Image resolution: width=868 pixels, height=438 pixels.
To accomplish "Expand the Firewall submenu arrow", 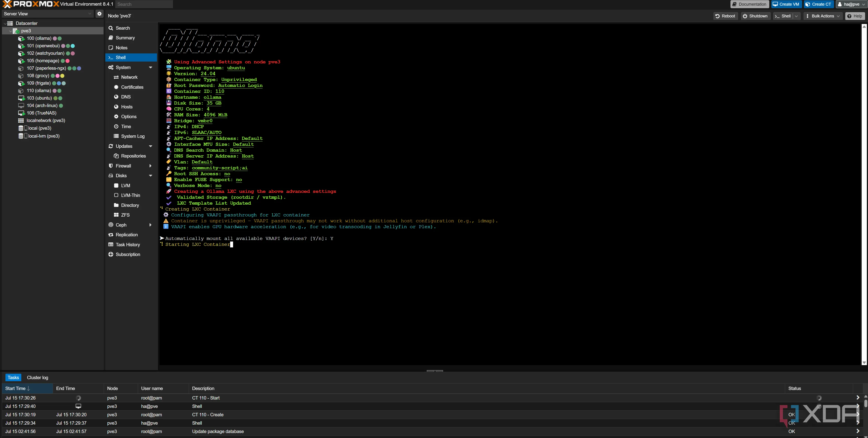I will (151, 166).
